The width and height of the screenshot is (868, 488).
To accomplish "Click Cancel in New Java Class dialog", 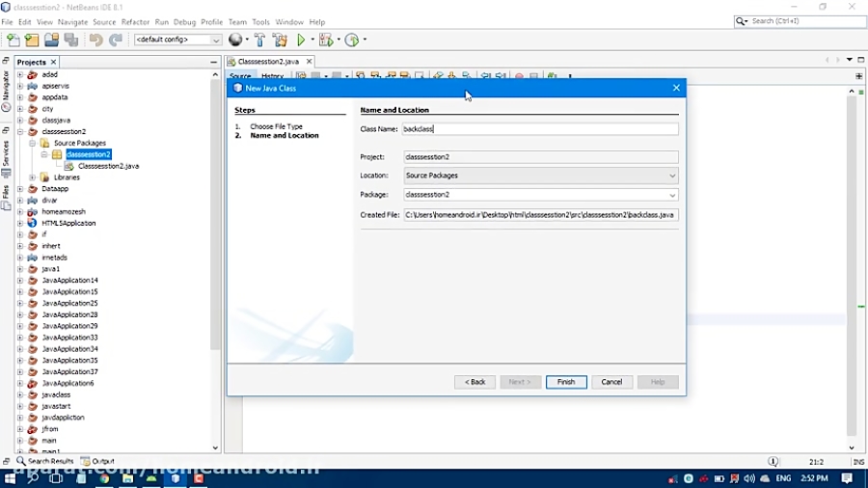I will click(x=611, y=382).
